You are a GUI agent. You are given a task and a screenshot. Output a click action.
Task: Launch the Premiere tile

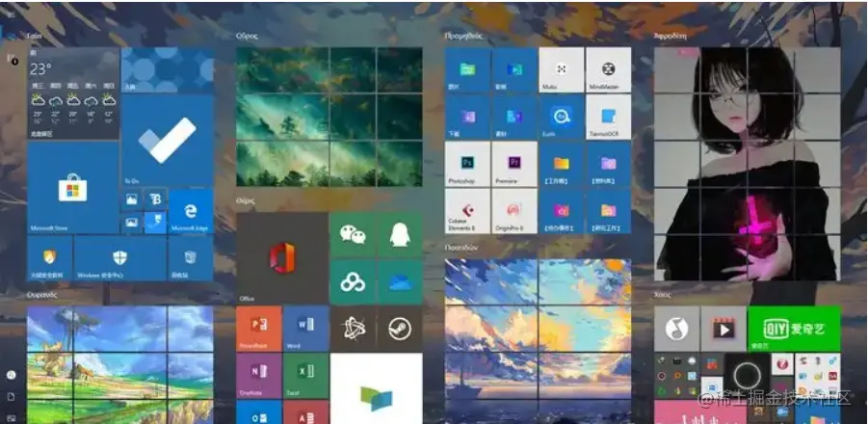(514, 164)
